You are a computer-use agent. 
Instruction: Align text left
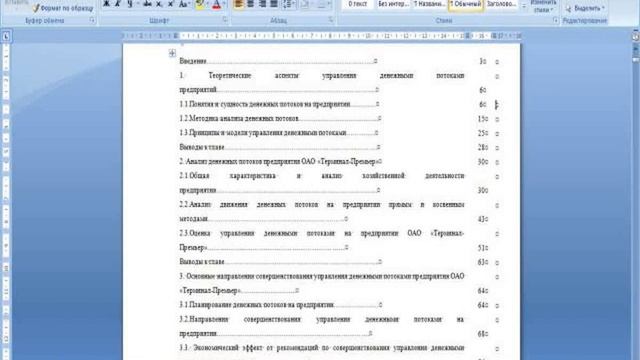pos(238,4)
